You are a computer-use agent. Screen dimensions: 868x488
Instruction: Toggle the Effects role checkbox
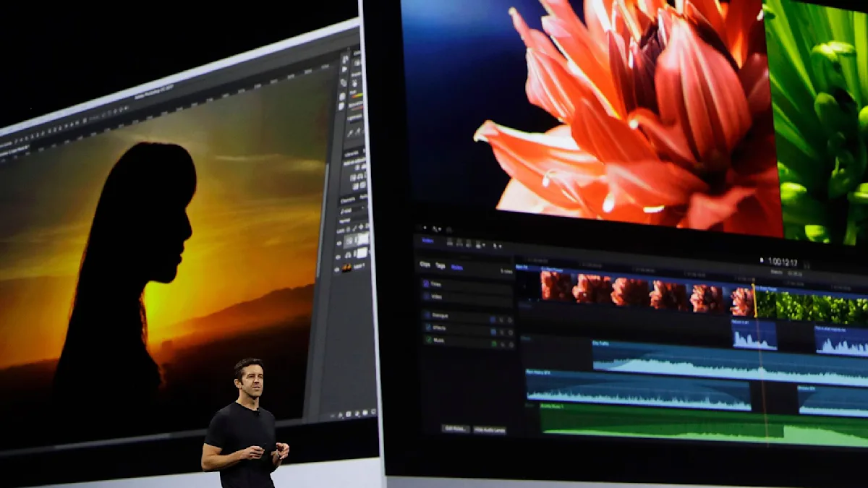point(428,328)
